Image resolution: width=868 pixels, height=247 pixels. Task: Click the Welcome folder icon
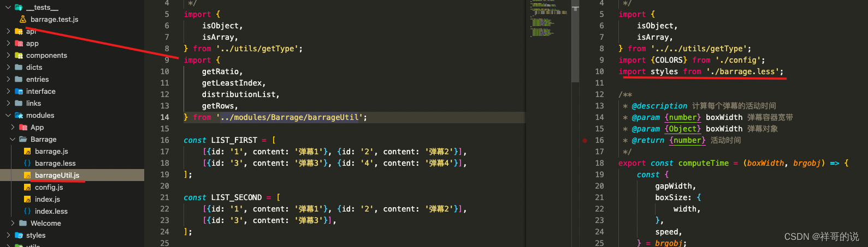[x=23, y=224]
